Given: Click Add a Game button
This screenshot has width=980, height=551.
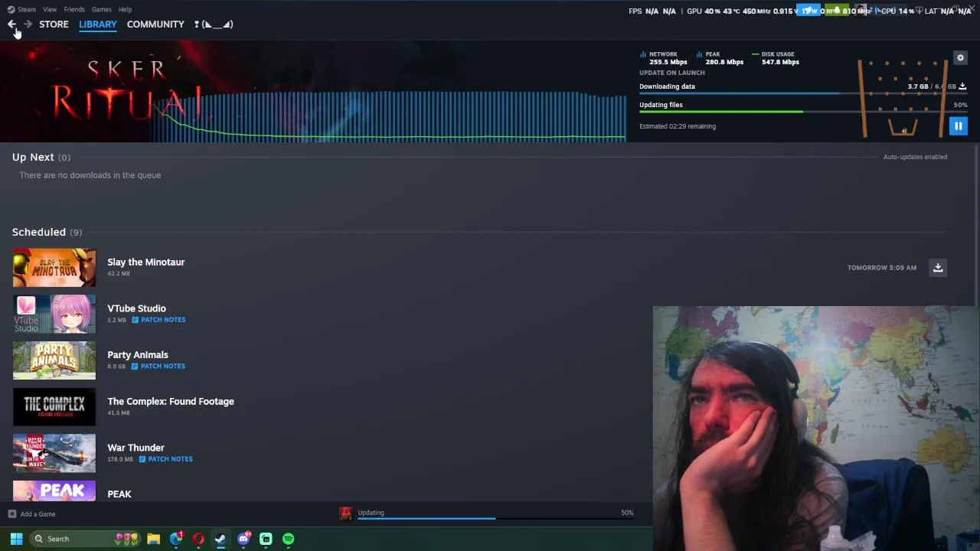Looking at the screenshot, I should 32,514.
